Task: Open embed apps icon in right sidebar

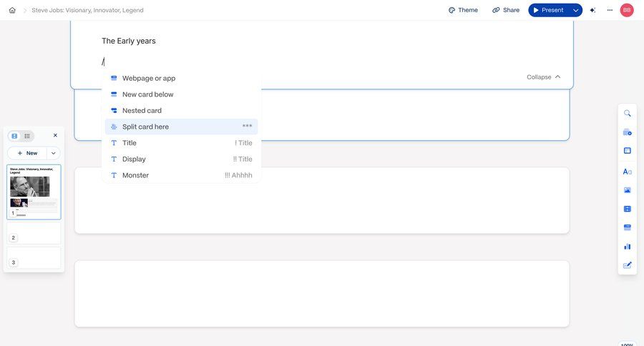Action: click(x=627, y=227)
